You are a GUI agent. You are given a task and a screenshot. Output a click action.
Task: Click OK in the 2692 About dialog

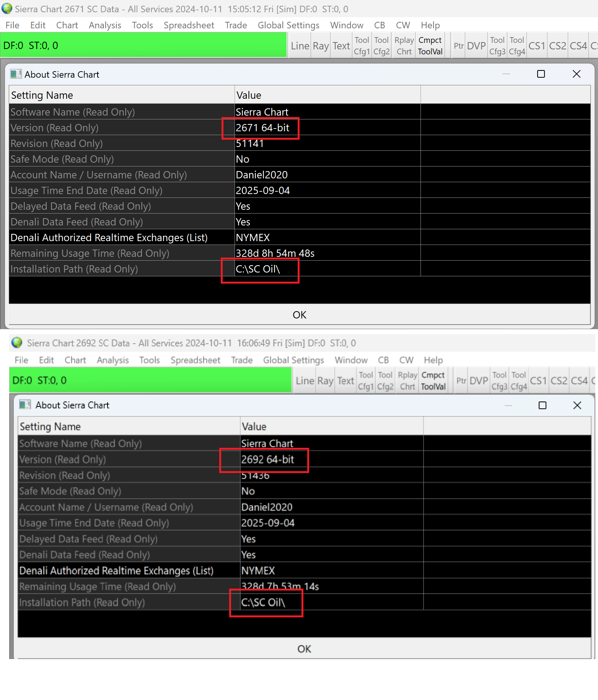[304, 649]
